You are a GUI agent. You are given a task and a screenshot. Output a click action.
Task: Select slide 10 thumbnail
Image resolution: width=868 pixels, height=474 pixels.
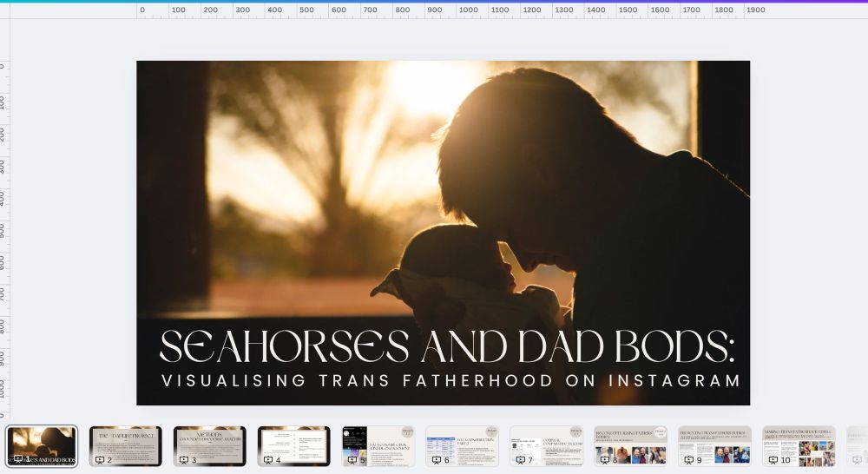pos(799,446)
